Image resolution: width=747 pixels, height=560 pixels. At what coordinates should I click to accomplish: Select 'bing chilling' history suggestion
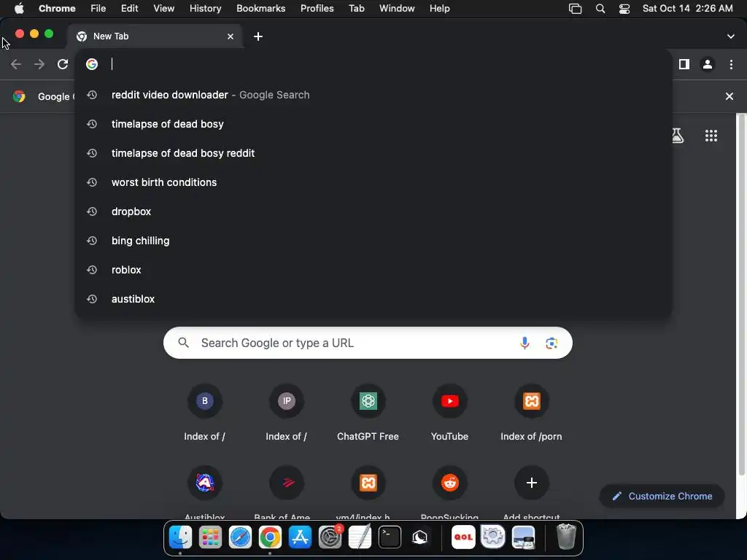pyautogui.click(x=373, y=241)
